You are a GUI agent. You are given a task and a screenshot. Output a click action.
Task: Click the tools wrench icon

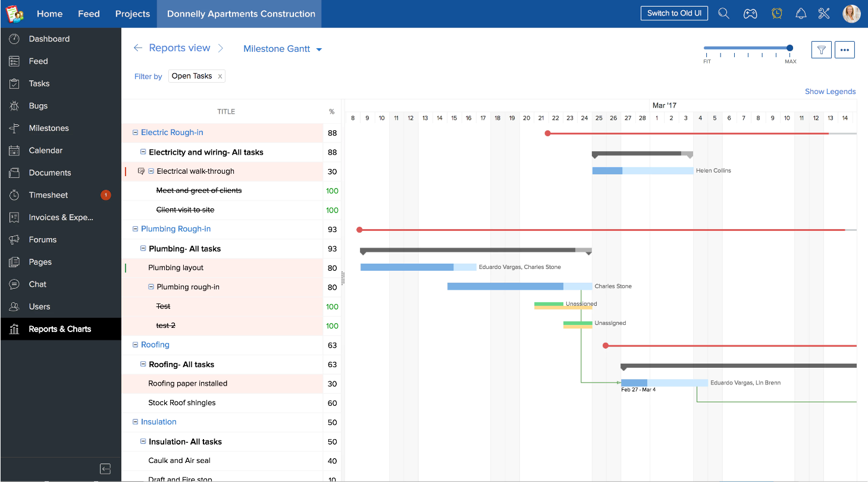pyautogui.click(x=823, y=13)
